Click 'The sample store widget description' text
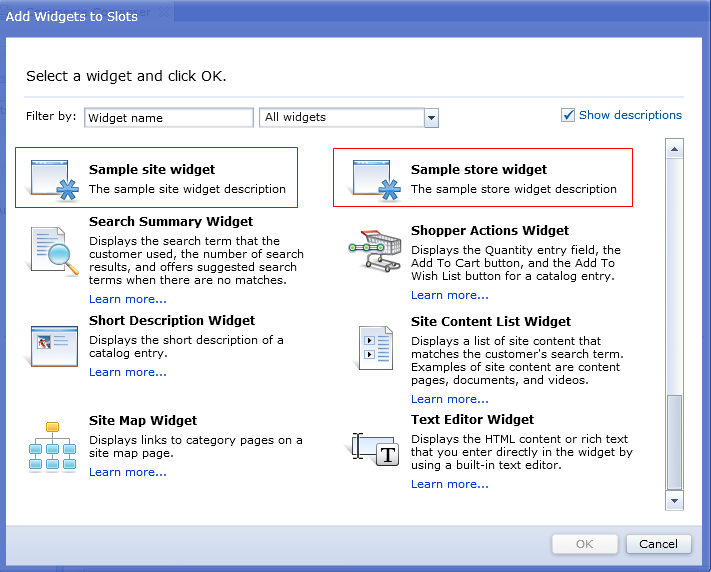This screenshot has height=572, width=711. (x=514, y=189)
